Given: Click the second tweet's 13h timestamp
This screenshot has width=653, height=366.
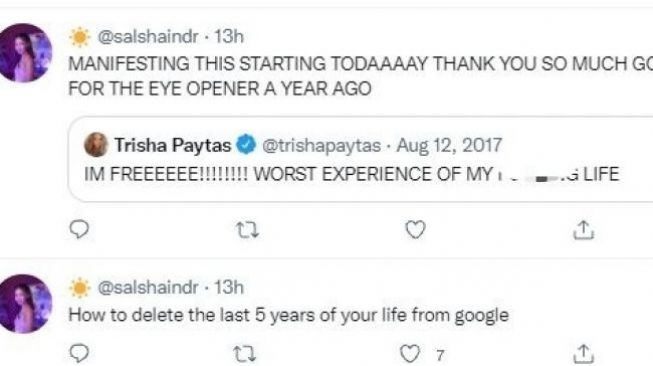Looking at the screenshot, I should click(229, 287).
